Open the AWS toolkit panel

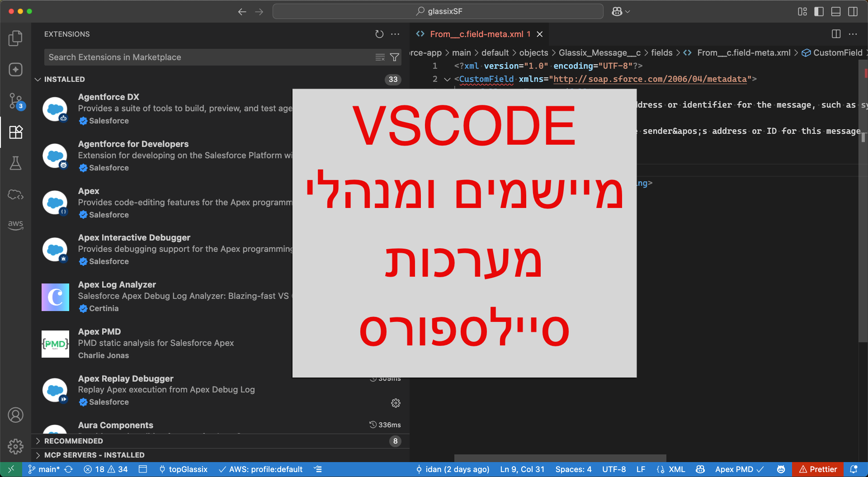15,225
